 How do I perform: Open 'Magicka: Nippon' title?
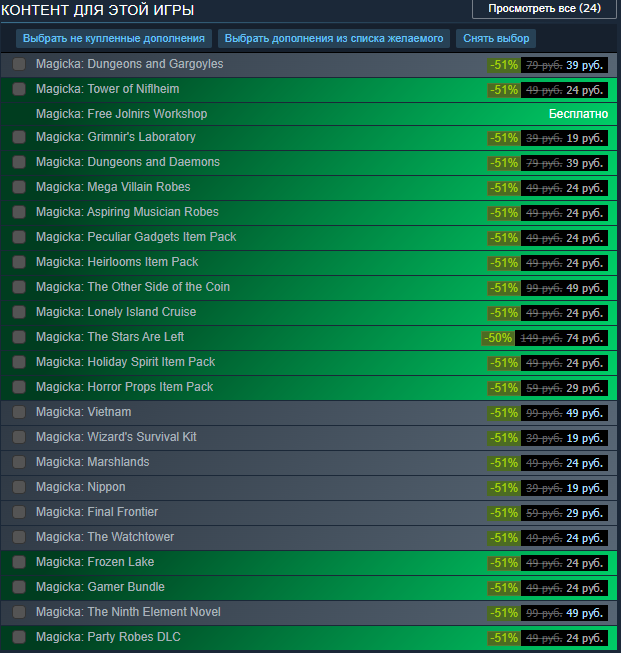80,487
